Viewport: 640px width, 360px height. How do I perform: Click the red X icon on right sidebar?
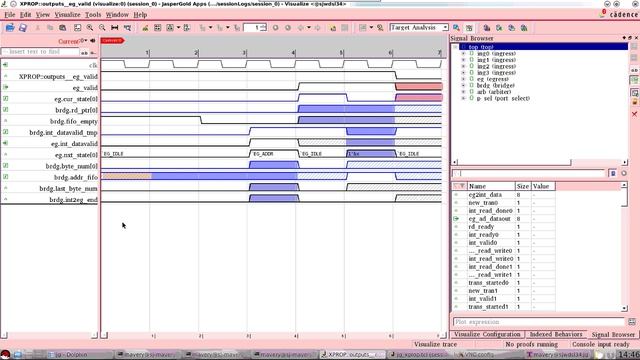pos(634,114)
